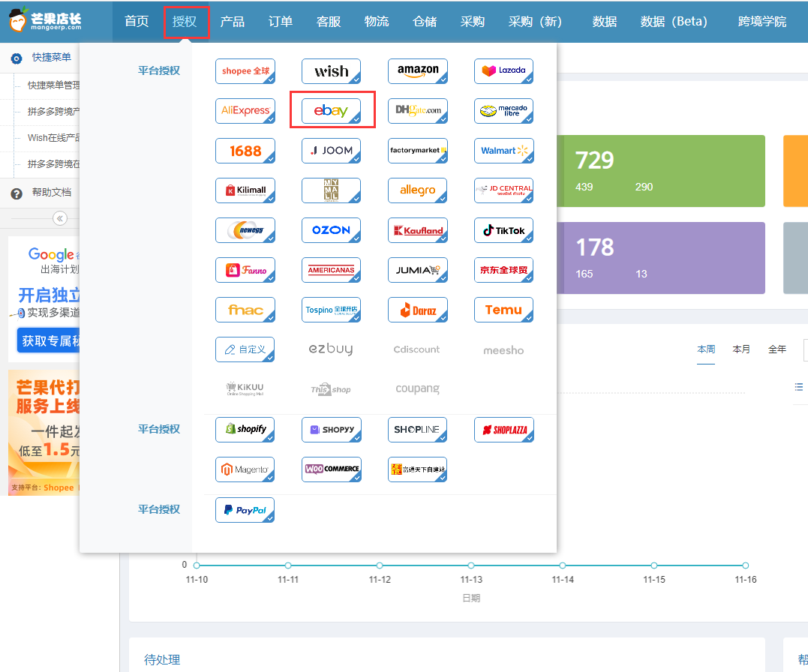Choose the SHOPLAZZA platform
This screenshot has height=672, width=808.
pyautogui.click(x=504, y=429)
